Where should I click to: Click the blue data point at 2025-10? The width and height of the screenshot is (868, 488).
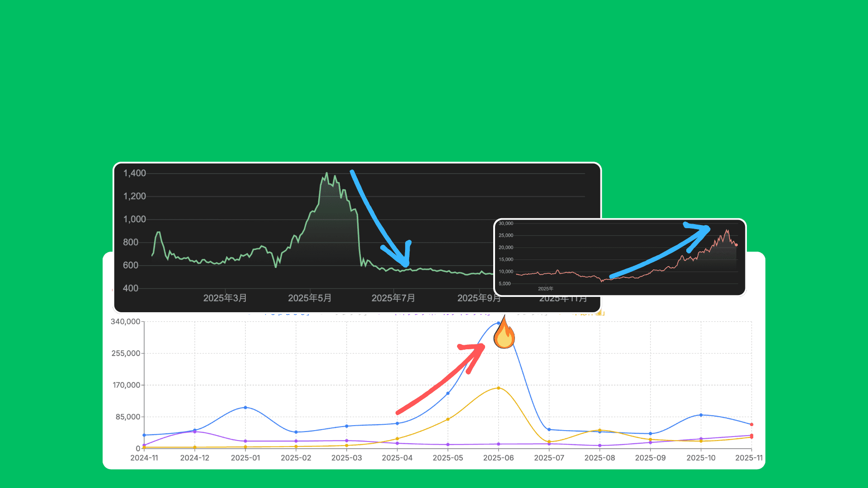click(x=701, y=415)
